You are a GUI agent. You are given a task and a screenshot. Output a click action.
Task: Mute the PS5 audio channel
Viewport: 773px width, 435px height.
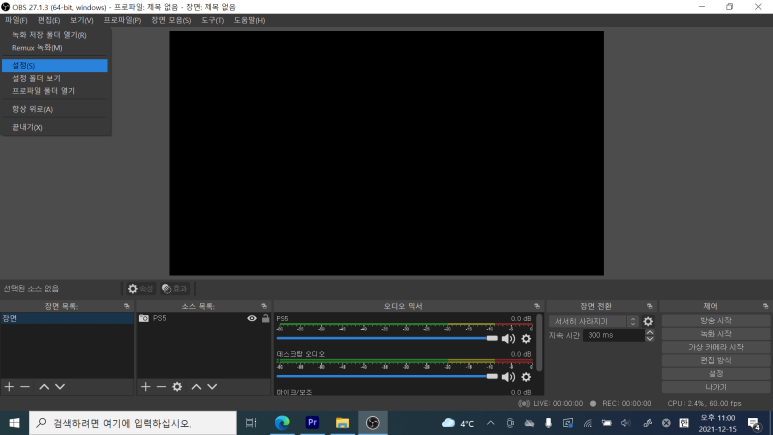pyautogui.click(x=508, y=339)
